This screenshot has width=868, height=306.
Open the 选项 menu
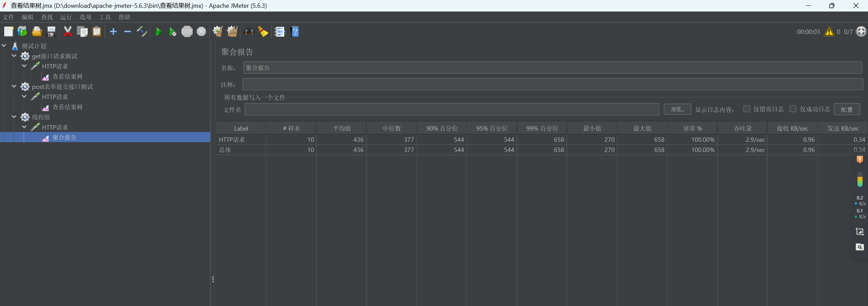coord(85,17)
